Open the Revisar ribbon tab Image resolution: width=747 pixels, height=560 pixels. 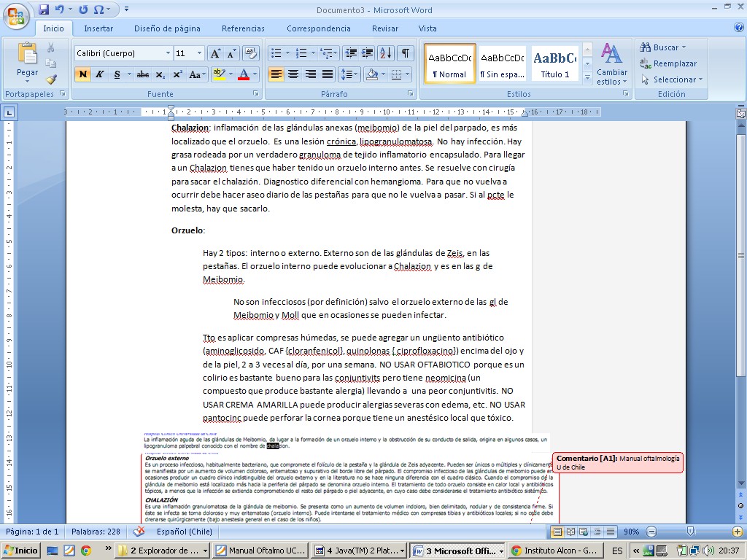click(x=384, y=28)
